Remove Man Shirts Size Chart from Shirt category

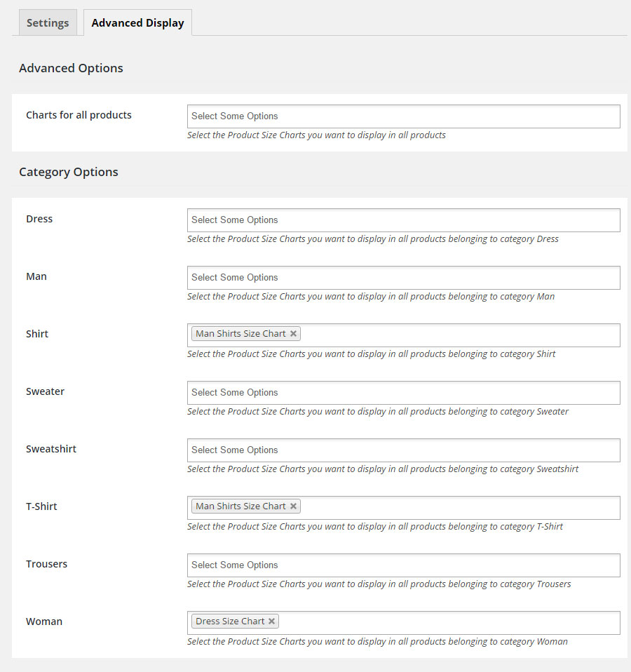pyautogui.click(x=293, y=334)
